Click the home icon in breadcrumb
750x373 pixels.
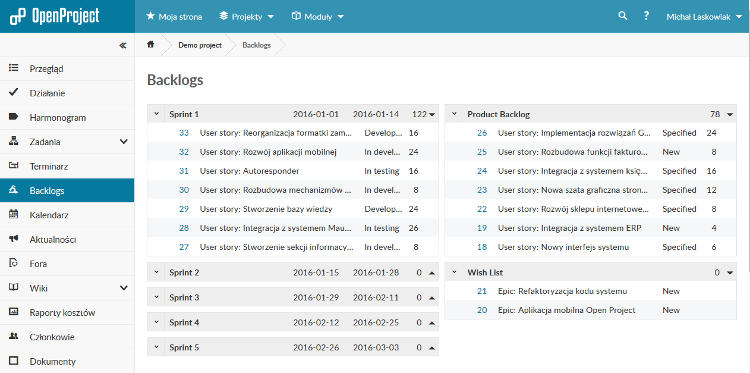(x=151, y=44)
